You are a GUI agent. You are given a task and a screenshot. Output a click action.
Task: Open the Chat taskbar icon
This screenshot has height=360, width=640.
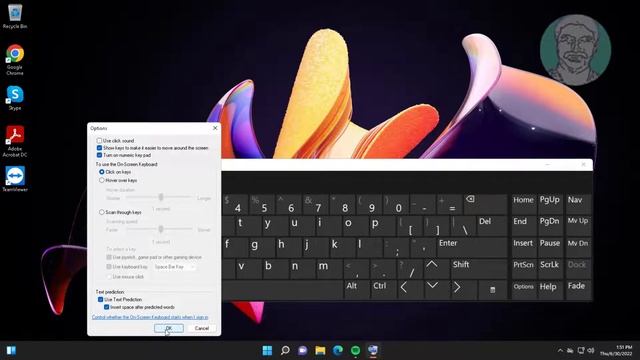coord(302,350)
